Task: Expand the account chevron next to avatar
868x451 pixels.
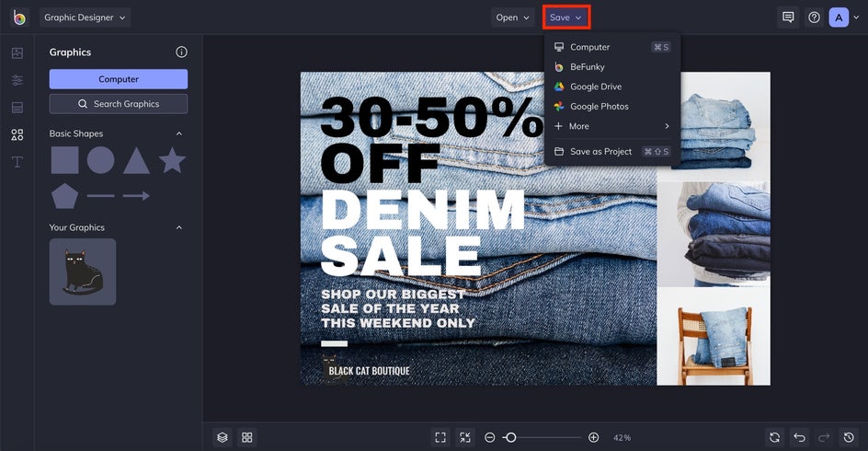Action: [856, 17]
